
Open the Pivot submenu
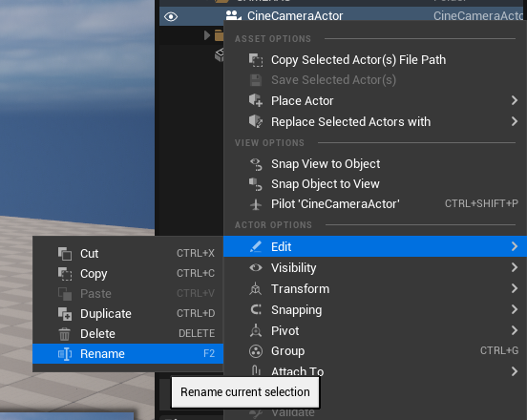(x=375, y=331)
